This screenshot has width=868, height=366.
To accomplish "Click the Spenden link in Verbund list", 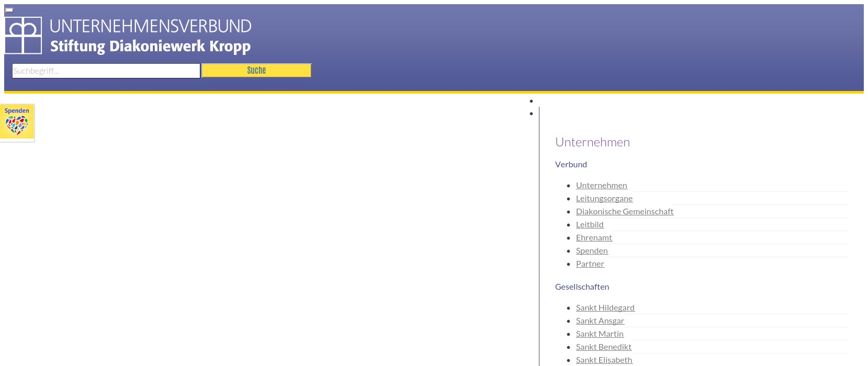I will 592,250.
